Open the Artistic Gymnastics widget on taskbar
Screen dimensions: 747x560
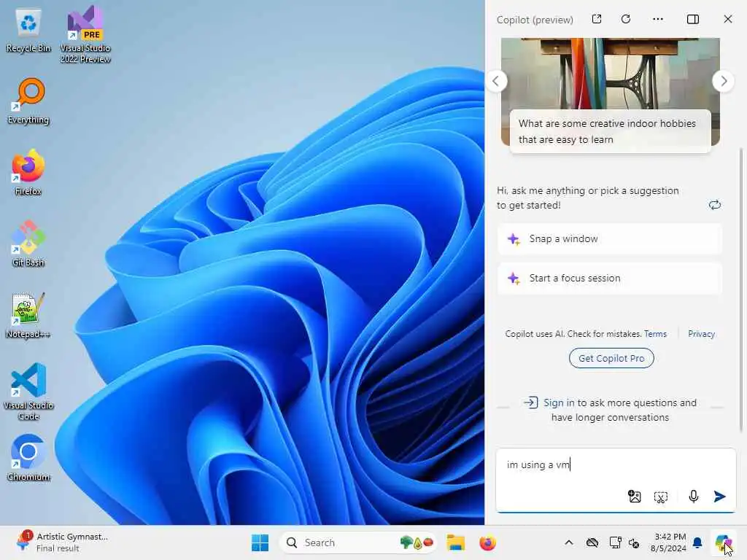pyautogui.click(x=61, y=542)
